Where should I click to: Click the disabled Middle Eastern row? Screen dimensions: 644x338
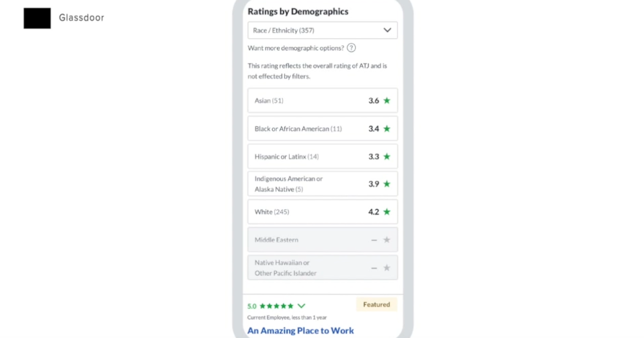pos(323,240)
